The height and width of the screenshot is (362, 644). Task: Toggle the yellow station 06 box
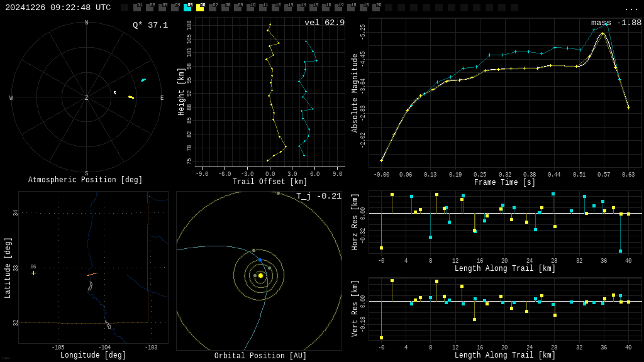point(200,8)
